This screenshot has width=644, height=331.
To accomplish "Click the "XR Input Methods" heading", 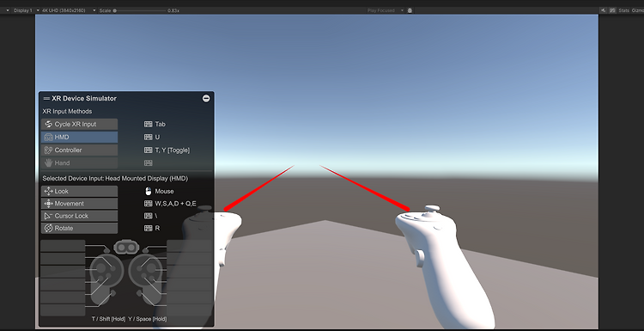I will coord(67,112).
